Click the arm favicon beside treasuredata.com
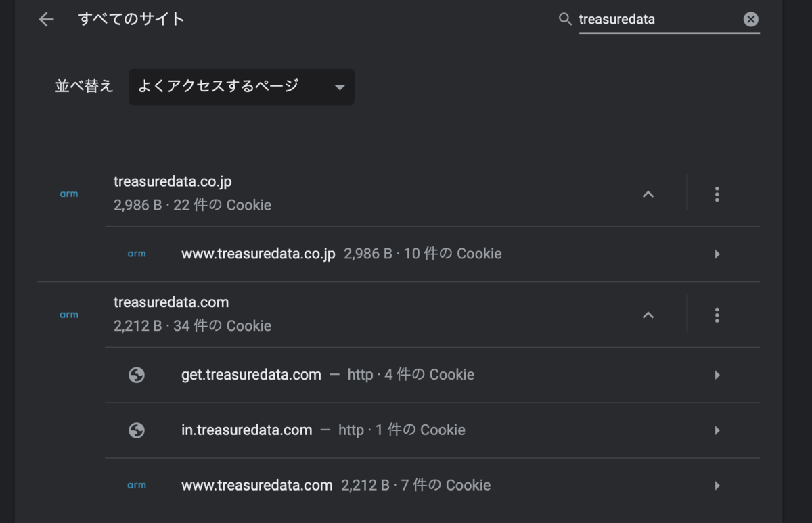 pos(69,314)
